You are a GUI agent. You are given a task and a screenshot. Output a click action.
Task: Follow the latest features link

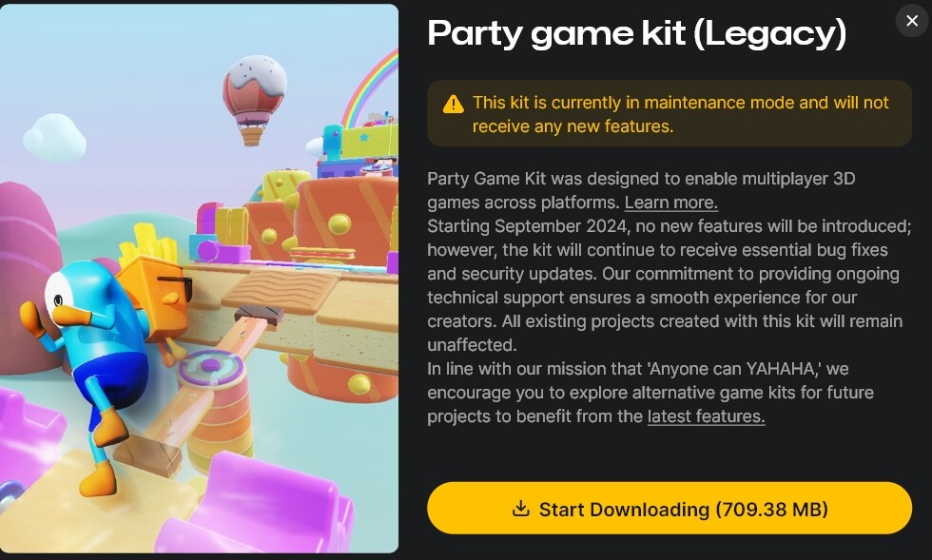[706, 416]
